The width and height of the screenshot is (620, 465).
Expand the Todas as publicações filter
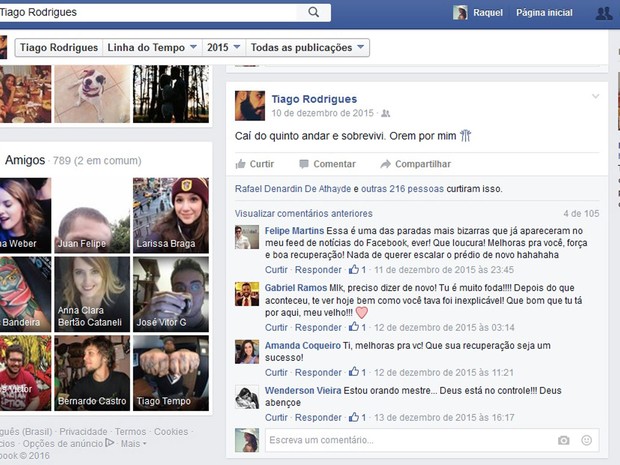pos(308,47)
